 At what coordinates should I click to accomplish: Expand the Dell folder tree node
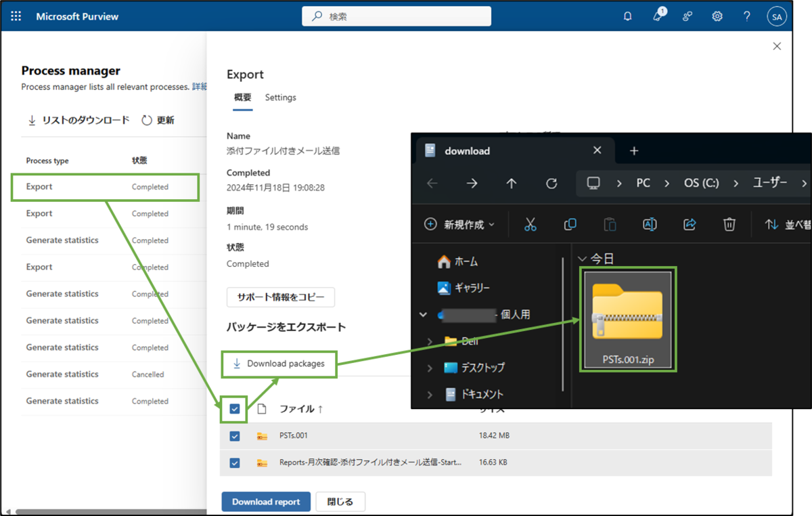coord(430,341)
